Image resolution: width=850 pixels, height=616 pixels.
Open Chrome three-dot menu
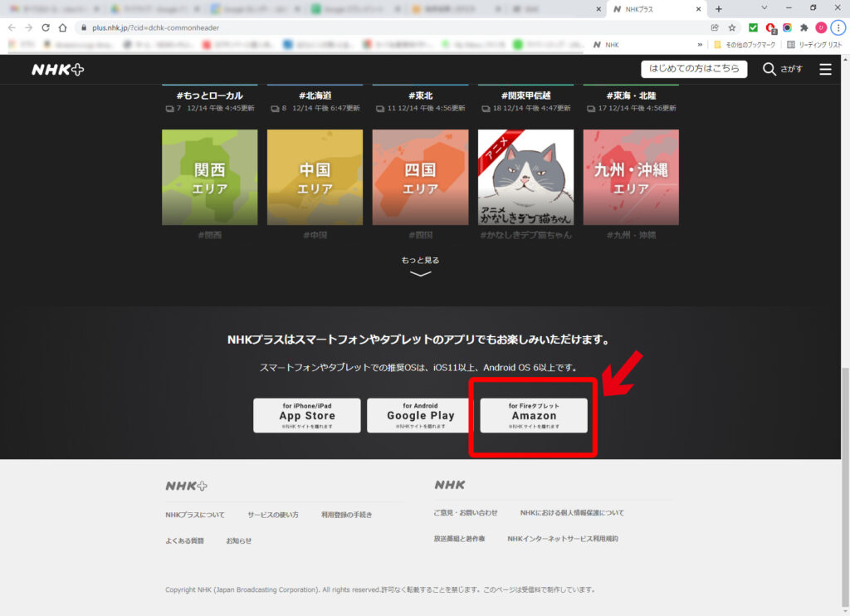(838, 27)
